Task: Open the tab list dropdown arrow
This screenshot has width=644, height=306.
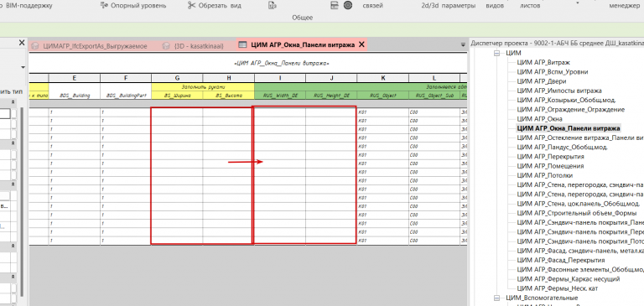Action: tap(463, 44)
